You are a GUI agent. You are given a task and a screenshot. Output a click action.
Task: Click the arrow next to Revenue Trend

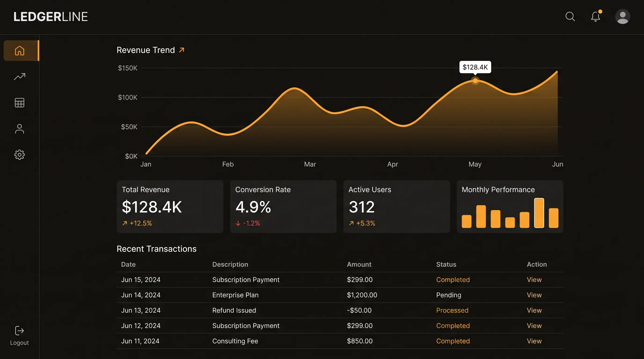pyautogui.click(x=182, y=50)
